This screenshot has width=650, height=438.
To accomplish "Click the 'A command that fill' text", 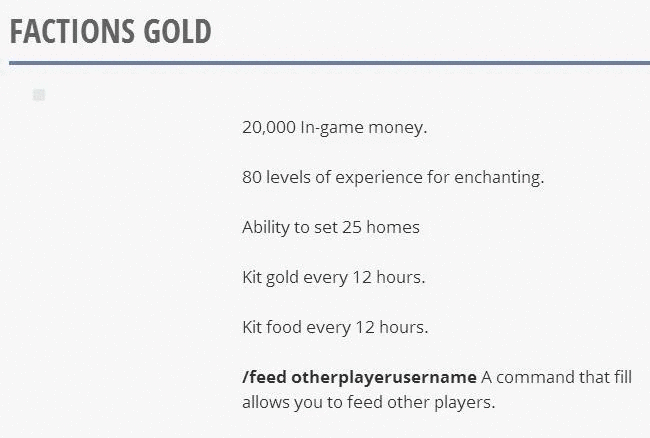I will pyautogui.click(x=556, y=377).
